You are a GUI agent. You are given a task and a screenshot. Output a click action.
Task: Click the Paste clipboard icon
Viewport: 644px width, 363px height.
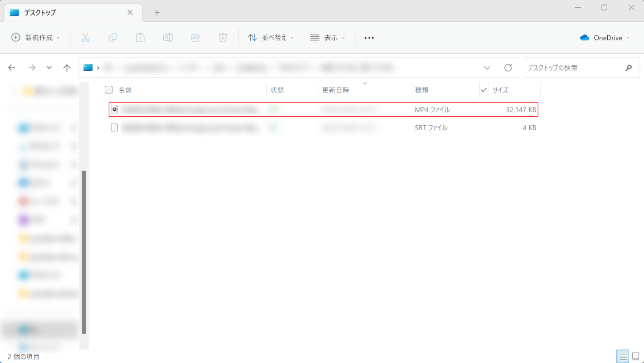point(141,38)
